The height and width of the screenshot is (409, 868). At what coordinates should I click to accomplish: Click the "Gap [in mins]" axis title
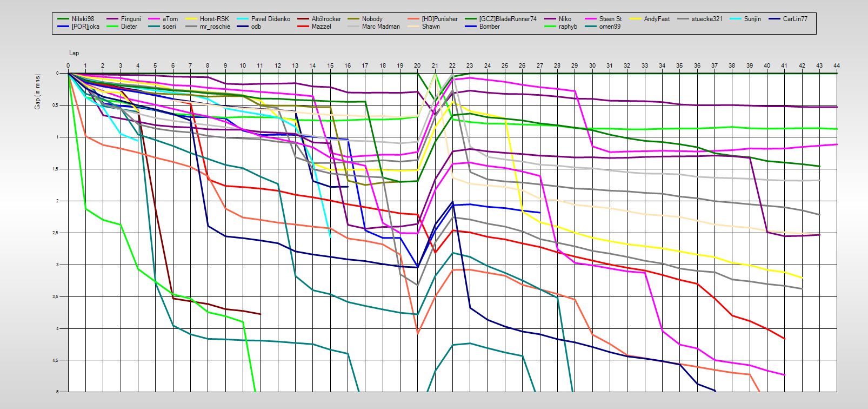point(37,91)
